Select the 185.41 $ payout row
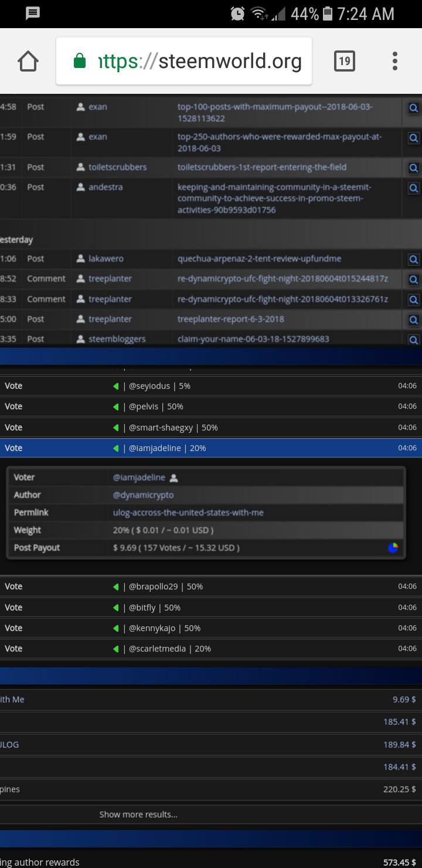The width and height of the screenshot is (422, 868). [x=211, y=722]
